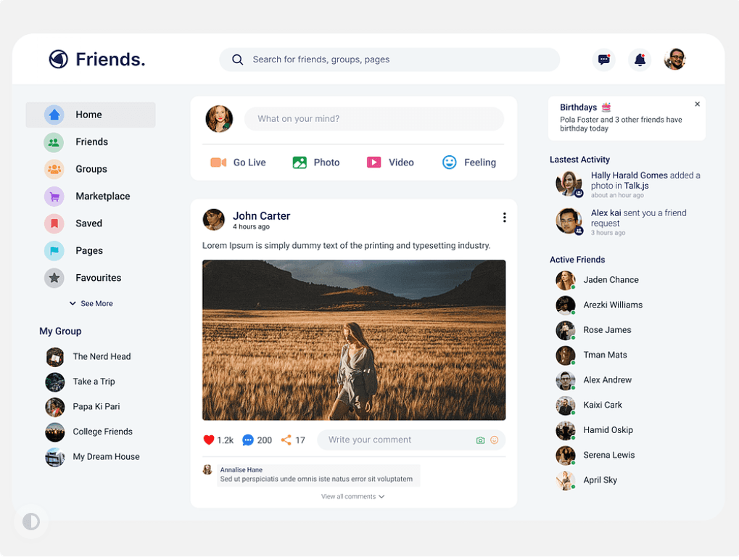Open emoji picker in comment field
This screenshot has height=560, width=739.
495,440
